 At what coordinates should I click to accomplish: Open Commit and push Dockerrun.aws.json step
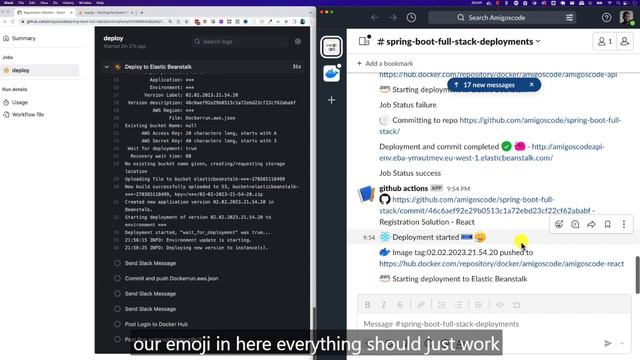tap(171, 278)
